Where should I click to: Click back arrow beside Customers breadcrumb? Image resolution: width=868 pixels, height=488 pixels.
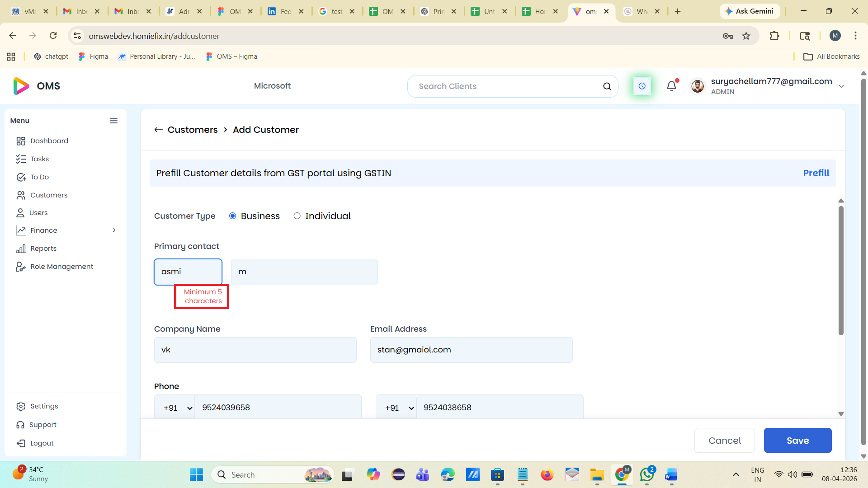point(158,130)
